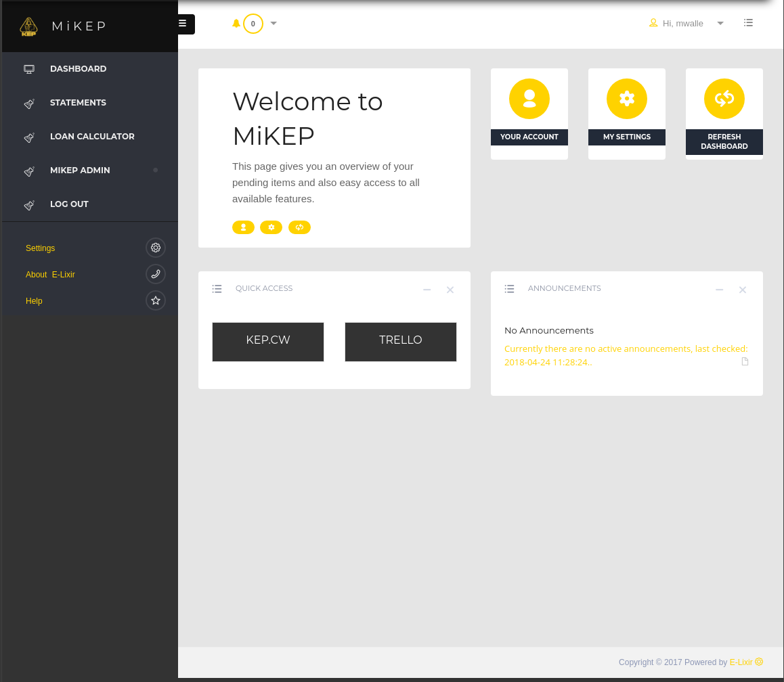Go to Statements in the sidebar
The image size is (784, 682).
[x=78, y=103]
